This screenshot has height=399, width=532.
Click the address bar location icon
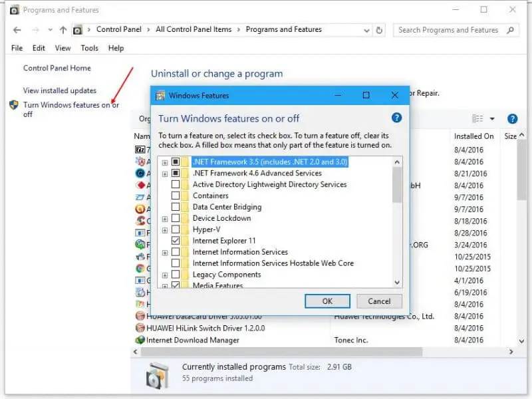coord(77,30)
